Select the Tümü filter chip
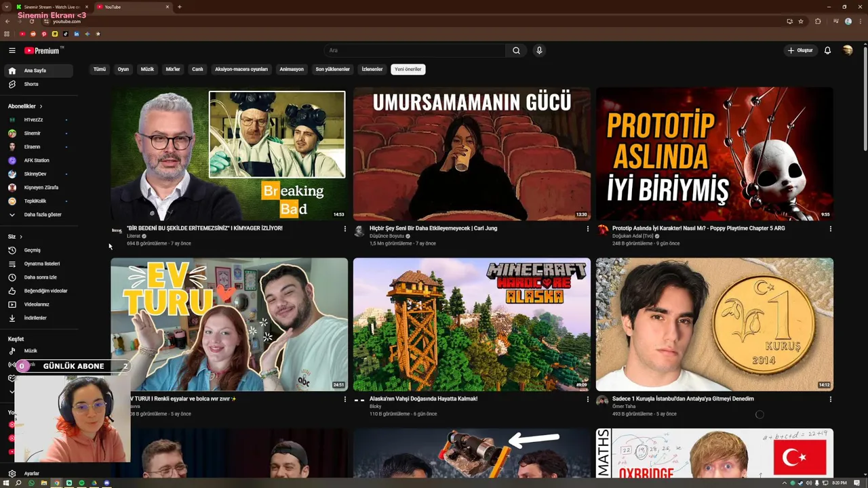Image resolution: width=868 pixels, height=488 pixels. [100, 69]
